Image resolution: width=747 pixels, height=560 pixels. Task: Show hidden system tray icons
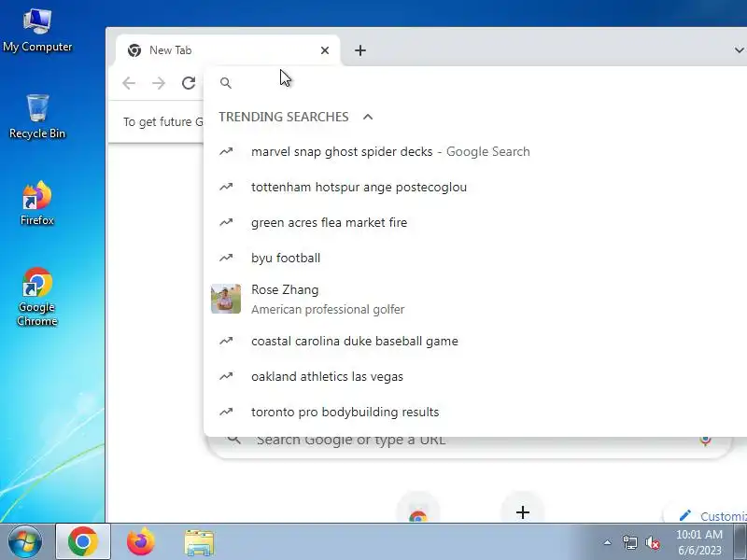pos(607,542)
